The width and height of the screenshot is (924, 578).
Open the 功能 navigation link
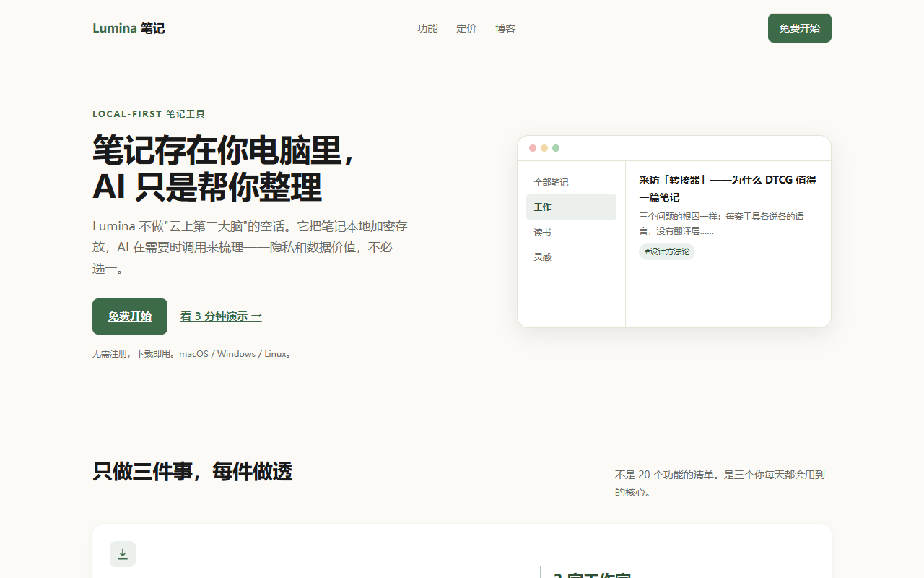click(x=427, y=28)
